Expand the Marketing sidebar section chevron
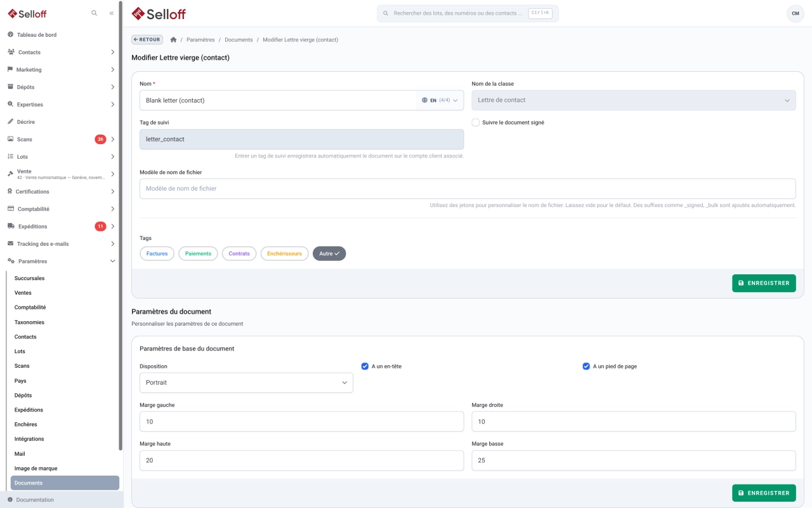Viewport: 812px width, 508px height. [113, 69]
